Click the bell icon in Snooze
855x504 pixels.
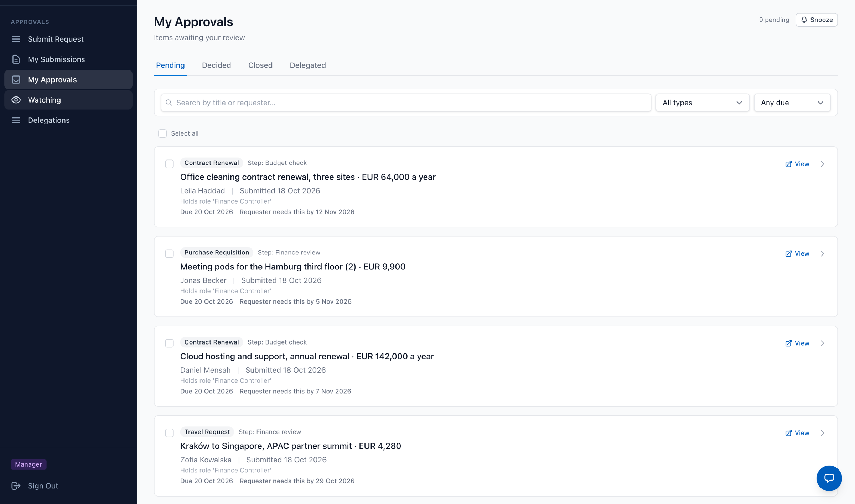804,20
